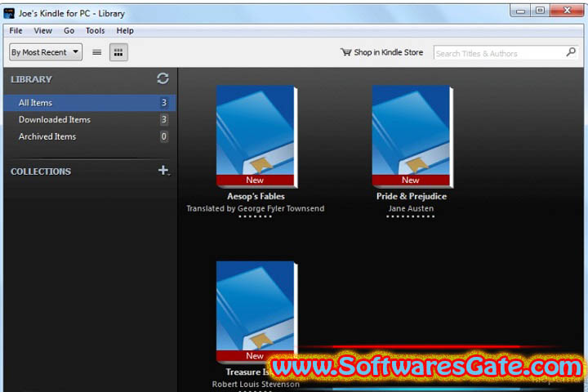Open the Help menu

tap(124, 31)
